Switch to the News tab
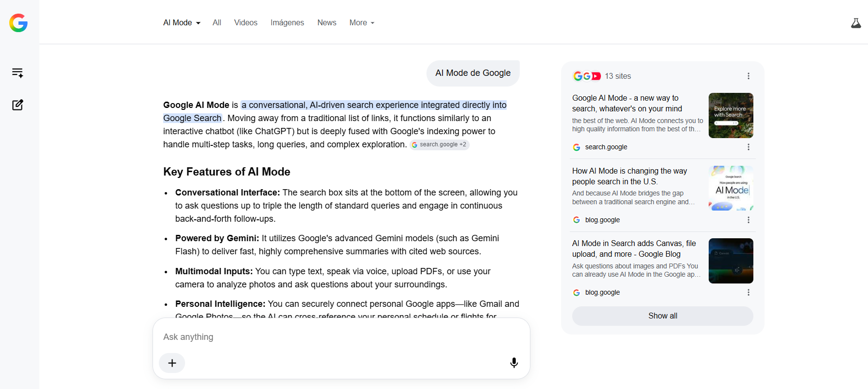 327,23
